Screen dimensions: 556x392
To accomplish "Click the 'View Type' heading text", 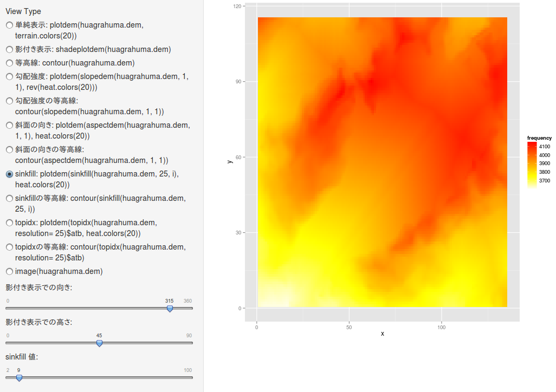I will [x=23, y=11].
